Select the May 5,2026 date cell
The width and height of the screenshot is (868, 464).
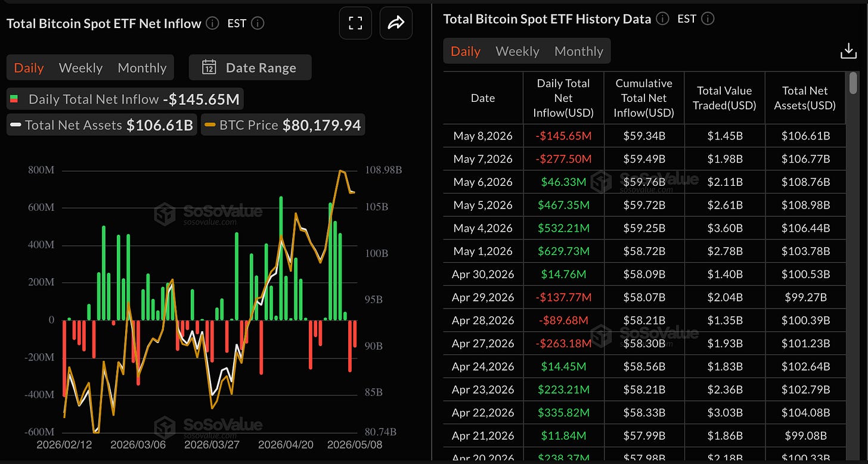483,205
